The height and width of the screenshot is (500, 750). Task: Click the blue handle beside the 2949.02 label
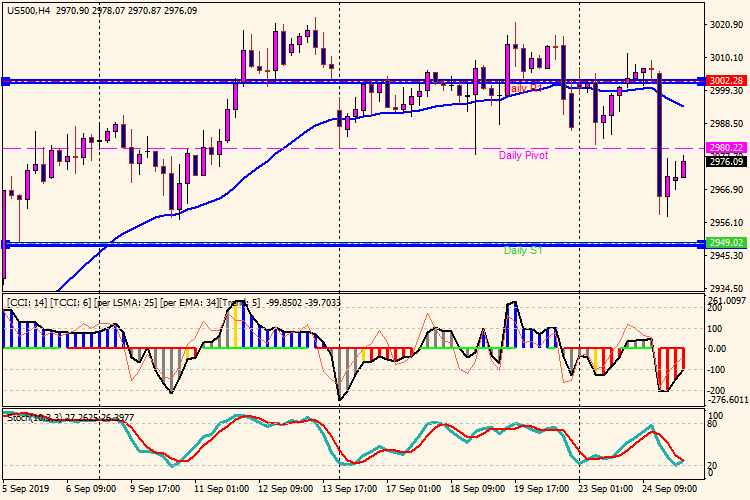click(701, 244)
